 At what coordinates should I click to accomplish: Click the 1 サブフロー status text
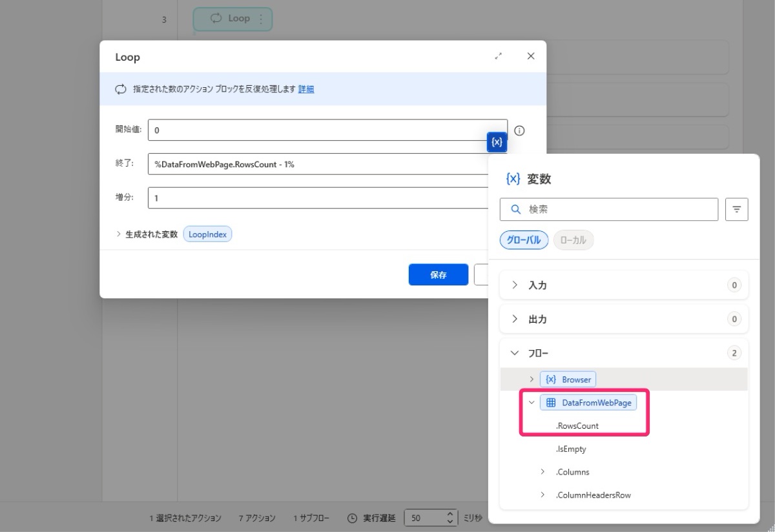(x=311, y=518)
